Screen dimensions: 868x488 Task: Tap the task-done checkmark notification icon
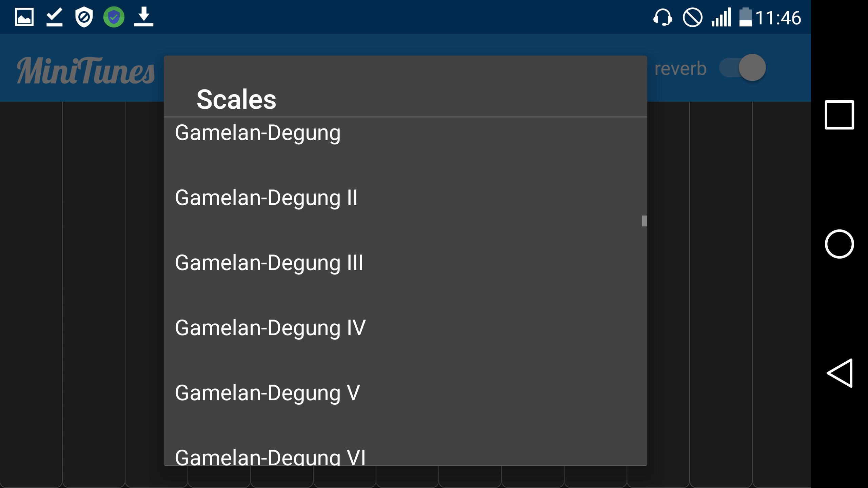[x=54, y=17]
